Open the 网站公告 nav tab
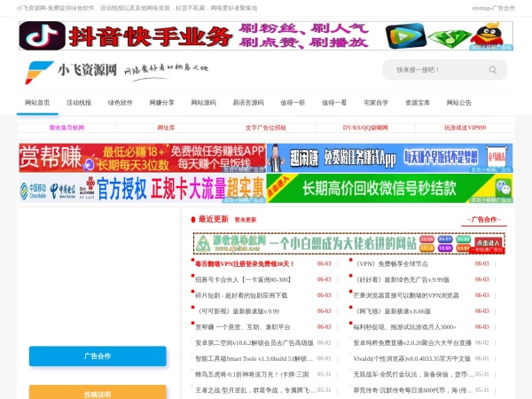 click(458, 103)
